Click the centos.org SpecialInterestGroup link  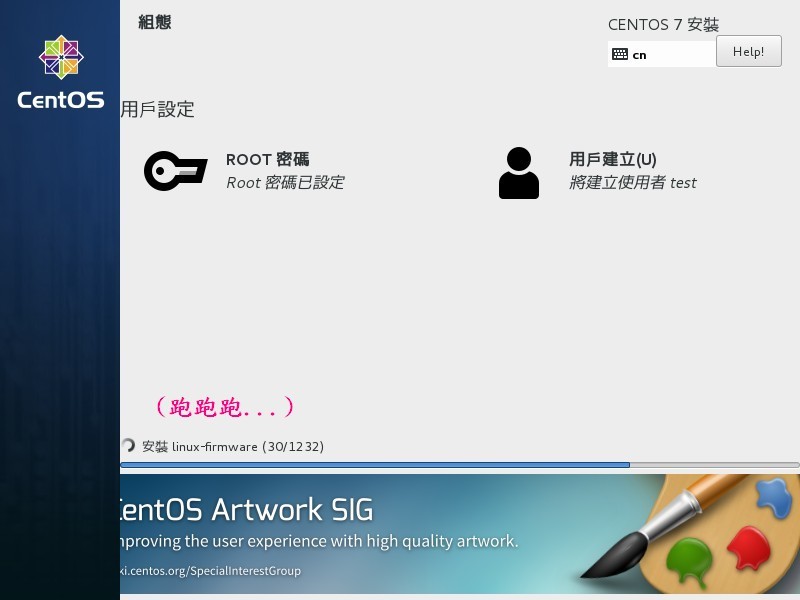coord(210,570)
